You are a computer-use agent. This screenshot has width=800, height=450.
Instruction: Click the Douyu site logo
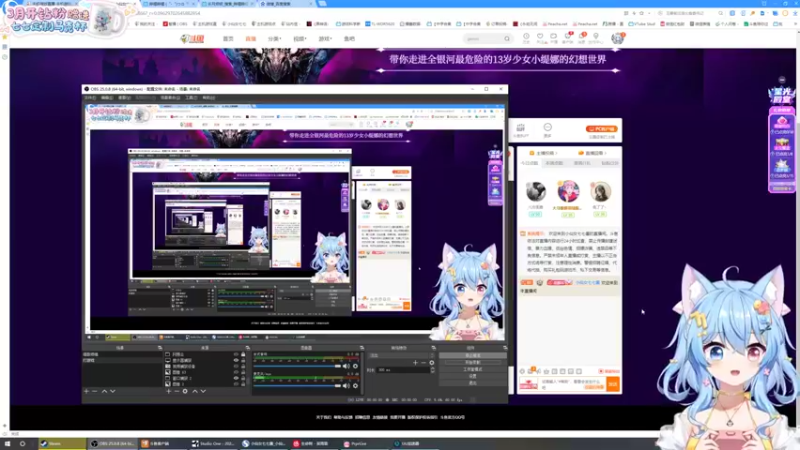(192, 39)
